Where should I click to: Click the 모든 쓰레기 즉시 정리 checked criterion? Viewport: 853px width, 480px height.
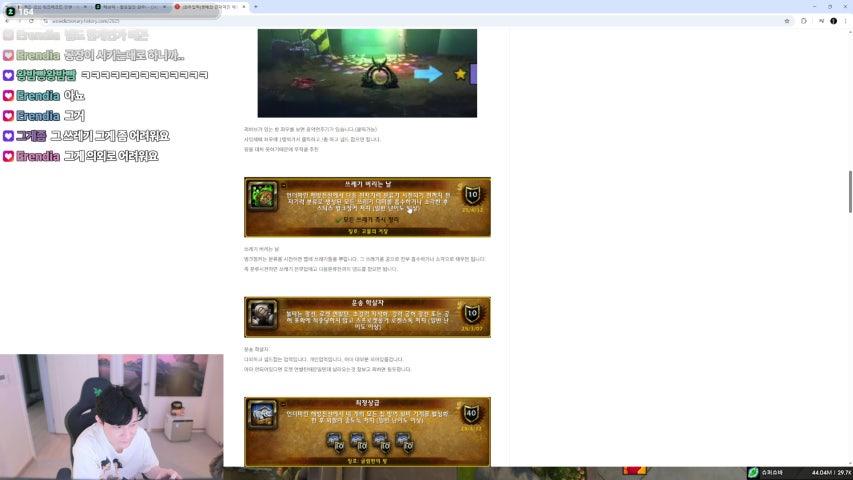tap(367, 220)
